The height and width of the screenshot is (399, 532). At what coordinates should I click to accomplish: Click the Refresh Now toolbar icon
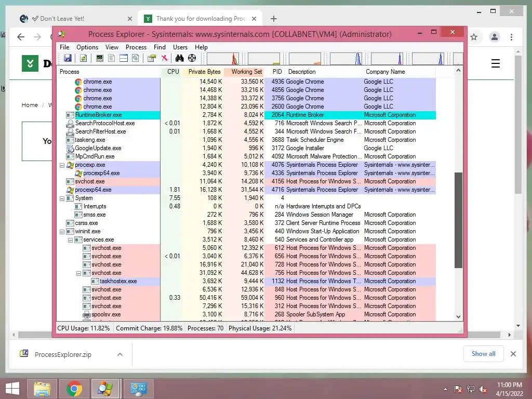83,58
